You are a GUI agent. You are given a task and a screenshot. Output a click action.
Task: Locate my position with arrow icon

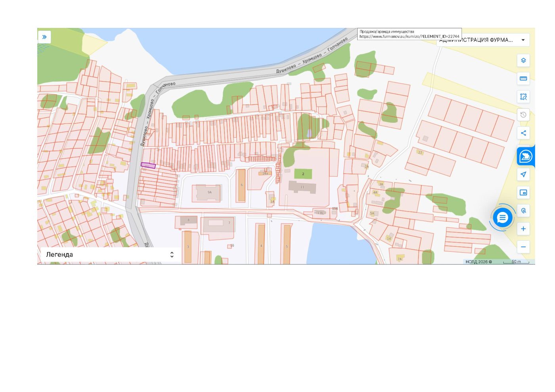point(523,174)
